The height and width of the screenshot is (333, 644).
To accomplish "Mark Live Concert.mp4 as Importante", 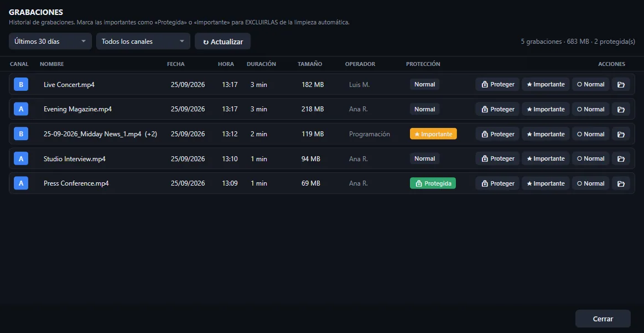I will [546, 84].
